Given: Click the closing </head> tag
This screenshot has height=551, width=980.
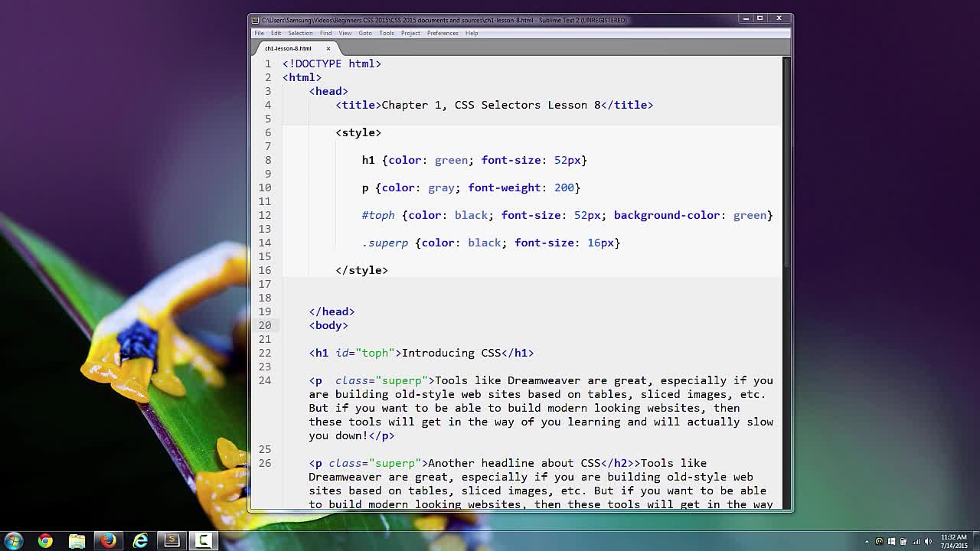Looking at the screenshot, I should [x=332, y=311].
